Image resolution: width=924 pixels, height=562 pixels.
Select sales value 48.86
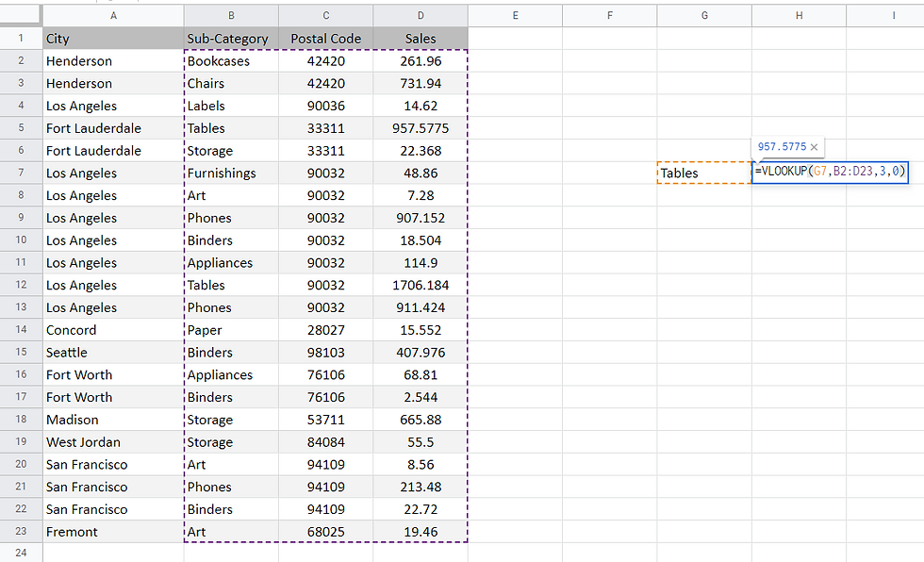point(421,174)
